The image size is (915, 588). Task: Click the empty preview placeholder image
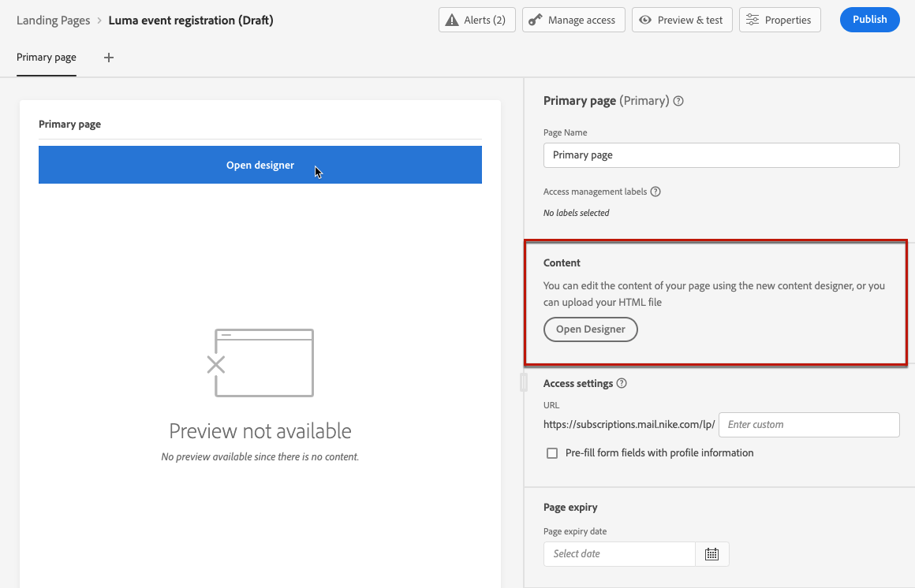tap(260, 363)
